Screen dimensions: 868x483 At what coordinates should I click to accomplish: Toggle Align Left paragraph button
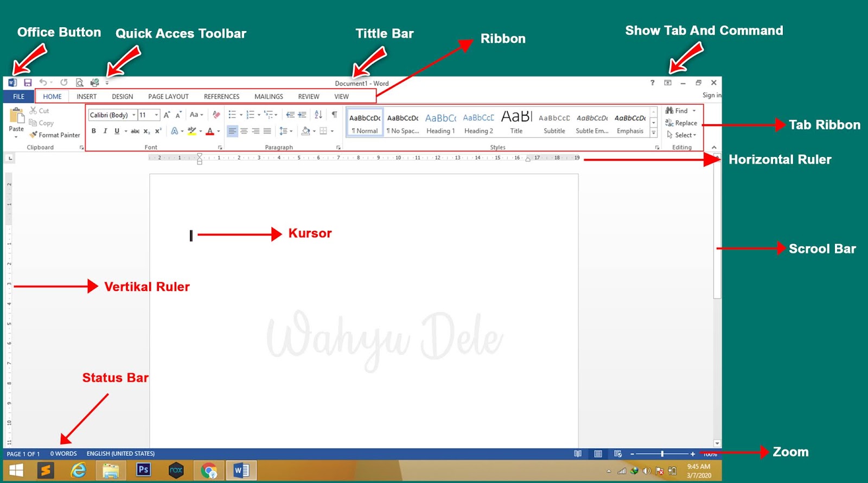pyautogui.click(x=232, y=131)
